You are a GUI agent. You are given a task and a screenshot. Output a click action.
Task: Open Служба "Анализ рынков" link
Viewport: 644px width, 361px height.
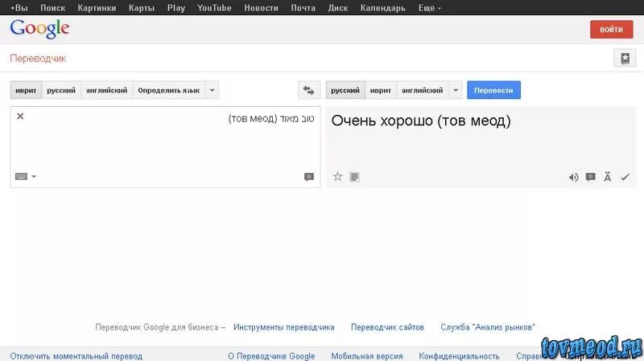pyautogui.click(x=488, y=327)
